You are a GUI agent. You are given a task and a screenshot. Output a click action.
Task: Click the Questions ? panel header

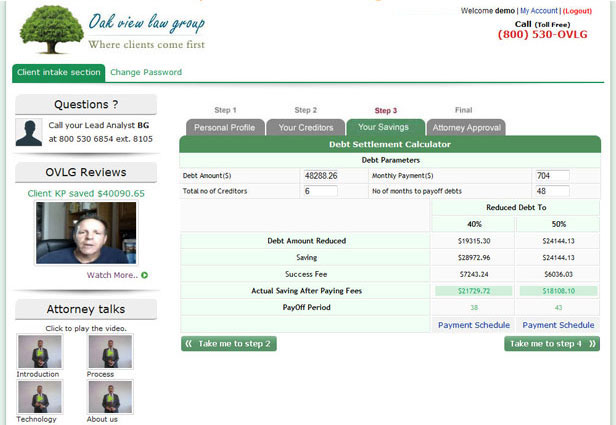pos(86,104)
